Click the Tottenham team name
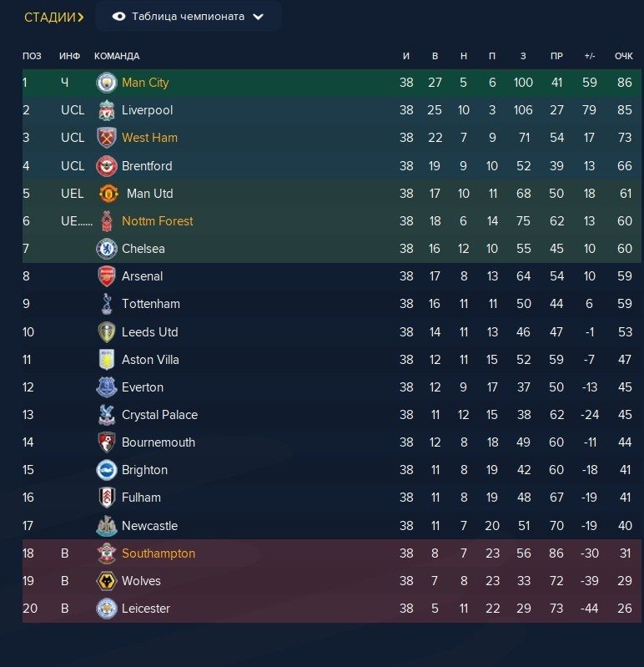 click(151, 304)
